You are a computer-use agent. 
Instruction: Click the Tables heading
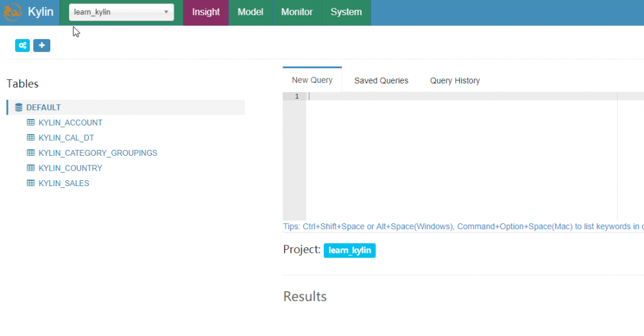pos(23,84)
